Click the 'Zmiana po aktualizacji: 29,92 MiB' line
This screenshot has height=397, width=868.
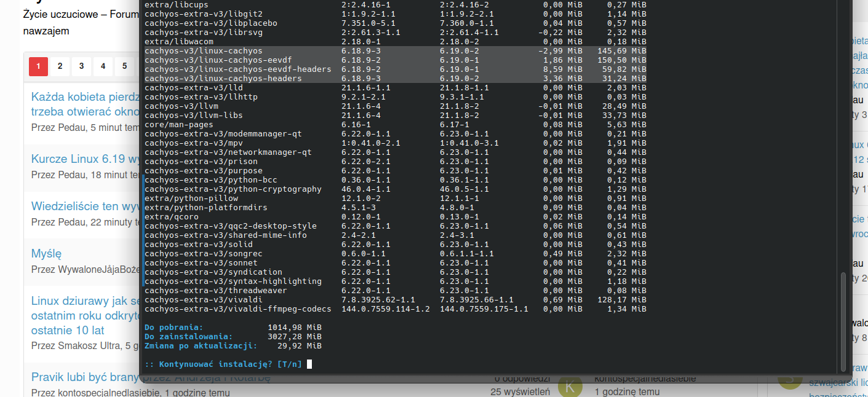tap(233, 346)
